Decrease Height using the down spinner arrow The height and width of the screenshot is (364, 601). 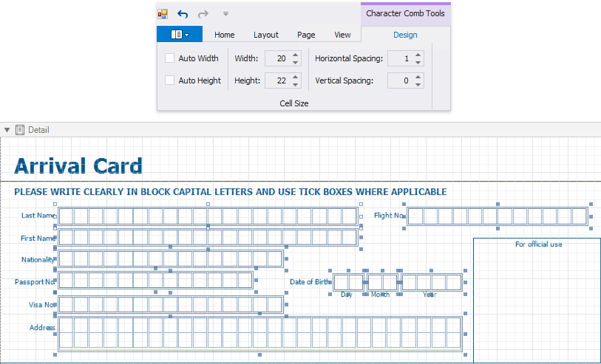pyautogui.click(x=296, y=84)
